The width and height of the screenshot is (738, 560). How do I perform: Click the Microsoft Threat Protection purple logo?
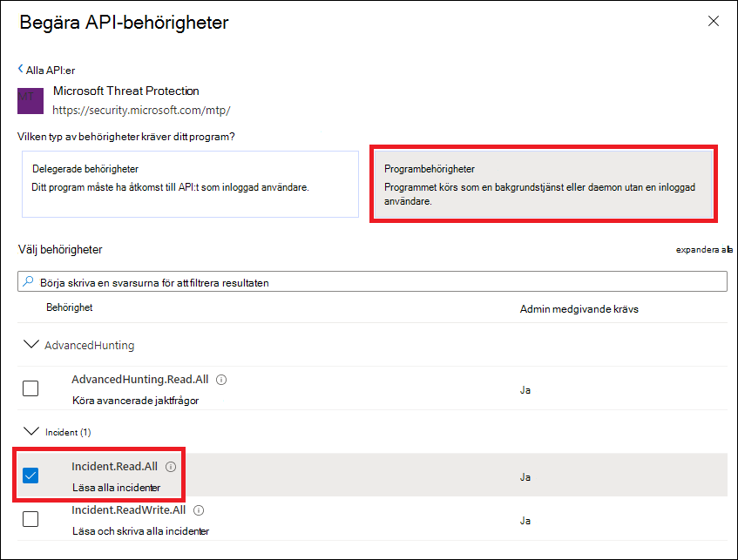pyautogui.click(x=30, y=101)
